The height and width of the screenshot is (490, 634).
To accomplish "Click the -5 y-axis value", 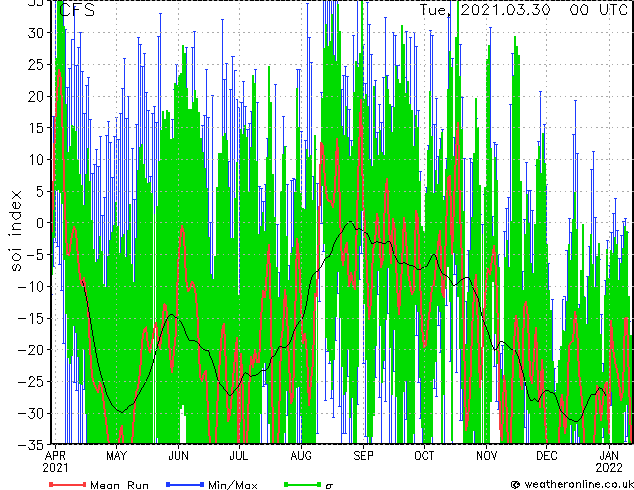I will 35,255.
